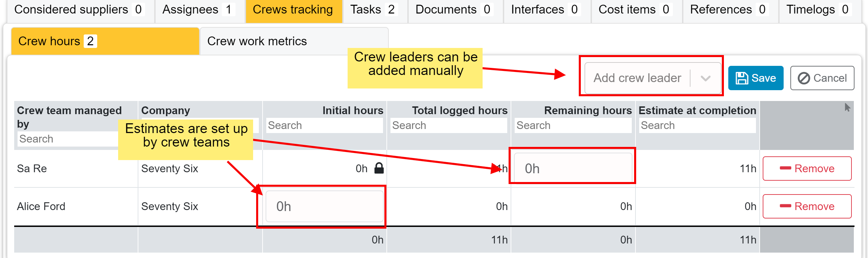Click the floppy disk Save icon

tap(742, 78)
